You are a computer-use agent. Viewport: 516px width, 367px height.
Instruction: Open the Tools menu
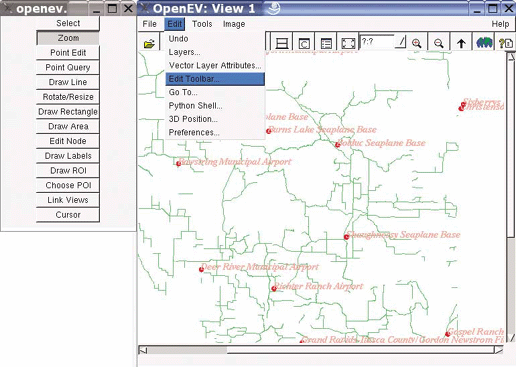tap(202, 24)
